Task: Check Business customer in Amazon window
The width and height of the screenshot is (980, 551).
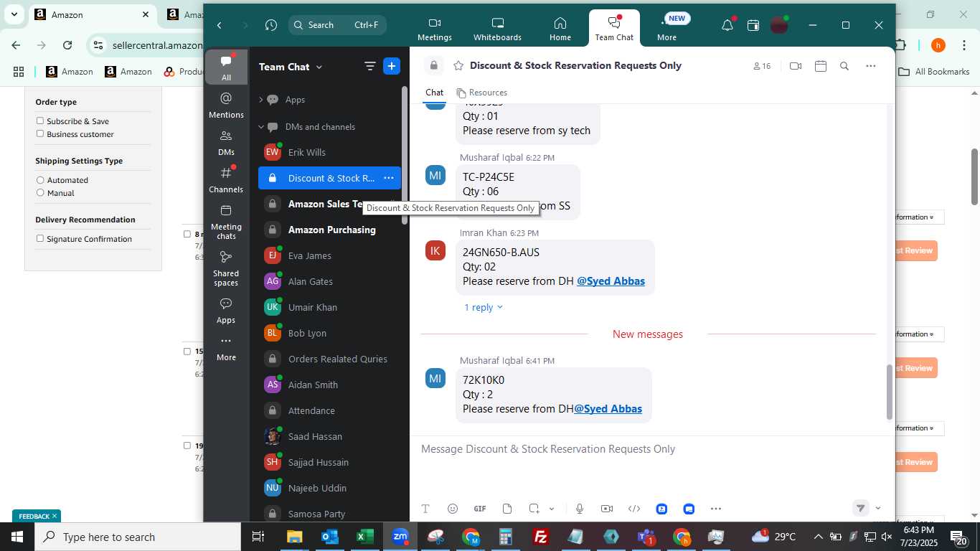Action: coord(40,133)
